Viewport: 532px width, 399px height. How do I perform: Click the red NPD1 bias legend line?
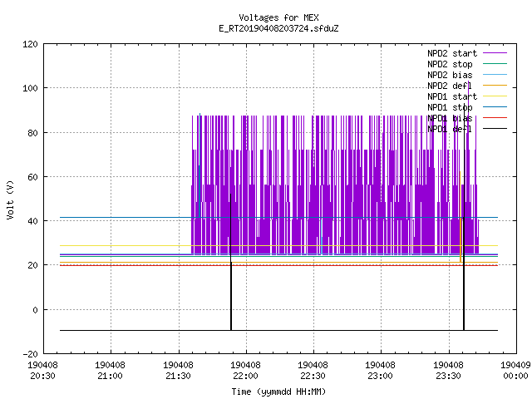[495, 118]
